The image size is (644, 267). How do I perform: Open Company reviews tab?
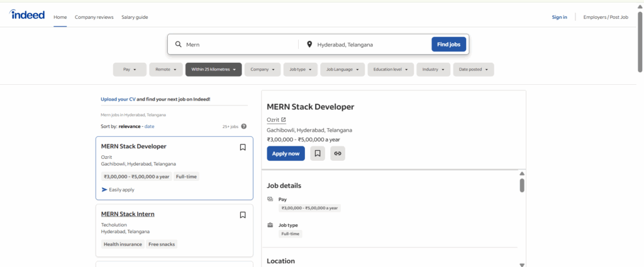coord(94,17)
